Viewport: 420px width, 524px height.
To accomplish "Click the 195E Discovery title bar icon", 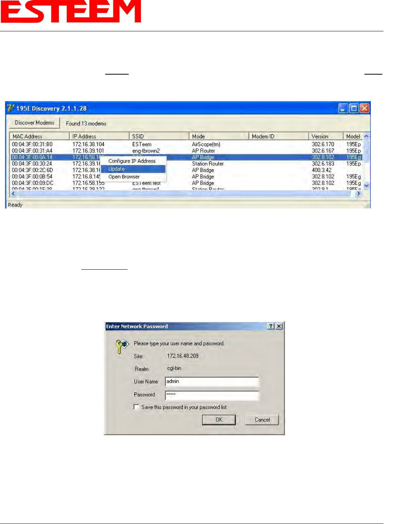I will [x=11, y=108].
